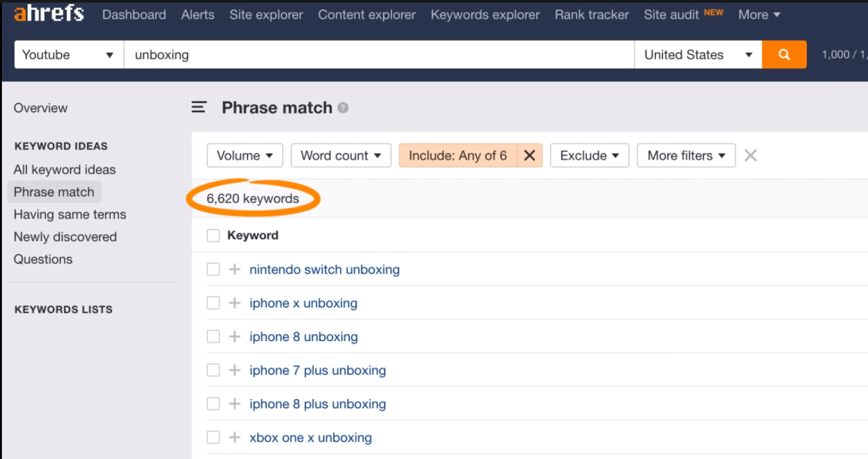Image resolution: width=868 pixels, height=459 pixels.
Task: Select Newly discovered in sidebar
Action: [65, 237]
